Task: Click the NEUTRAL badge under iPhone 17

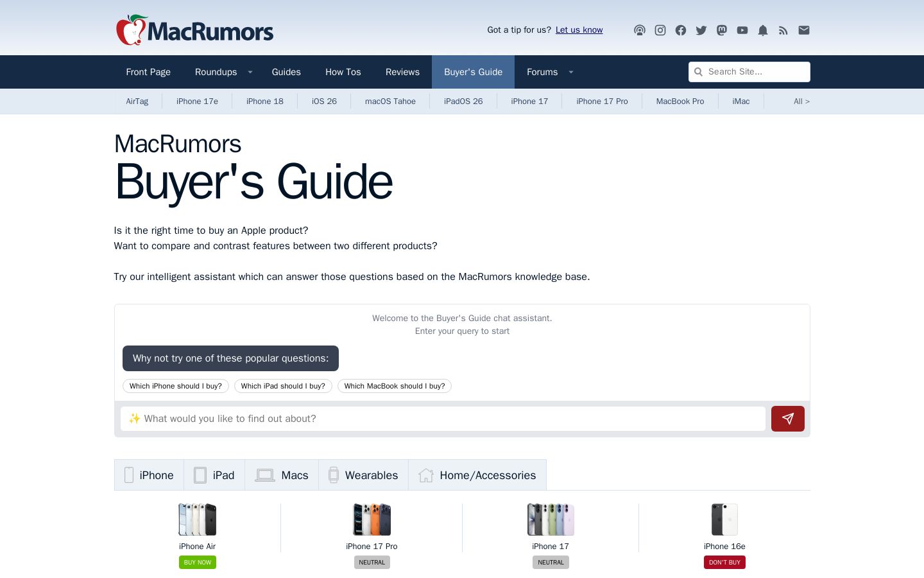Action: click(551, 563)
